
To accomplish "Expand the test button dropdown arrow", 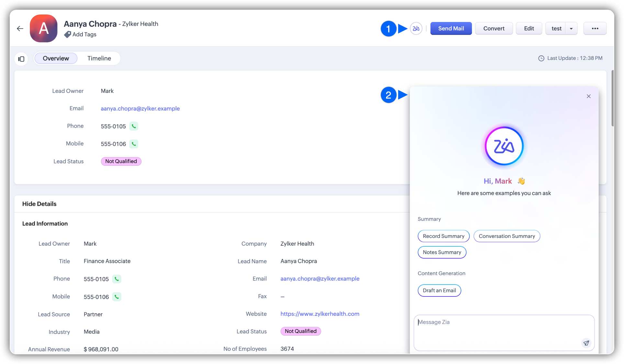I will pos(571,28).
